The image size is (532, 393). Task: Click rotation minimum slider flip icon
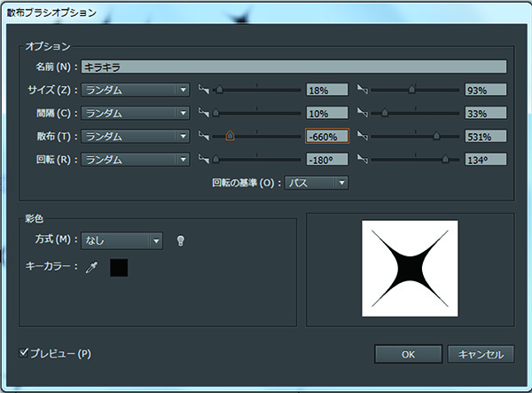pyautogui.click(x=204, y=159)
